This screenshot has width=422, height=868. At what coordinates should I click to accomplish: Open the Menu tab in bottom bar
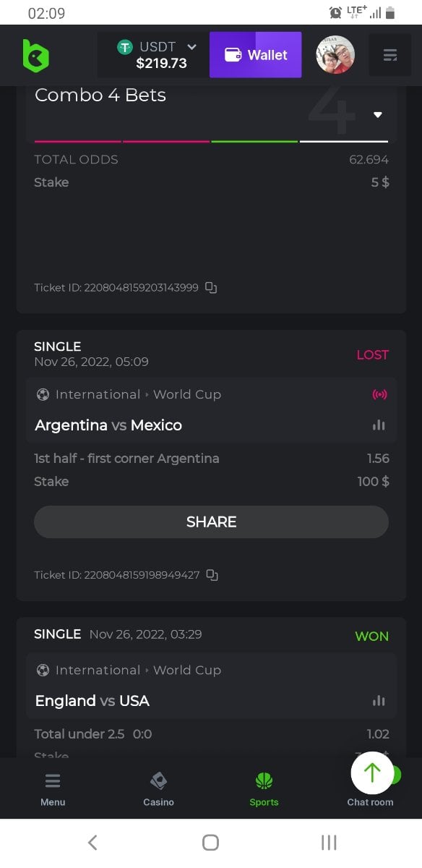tap(53, 789)
